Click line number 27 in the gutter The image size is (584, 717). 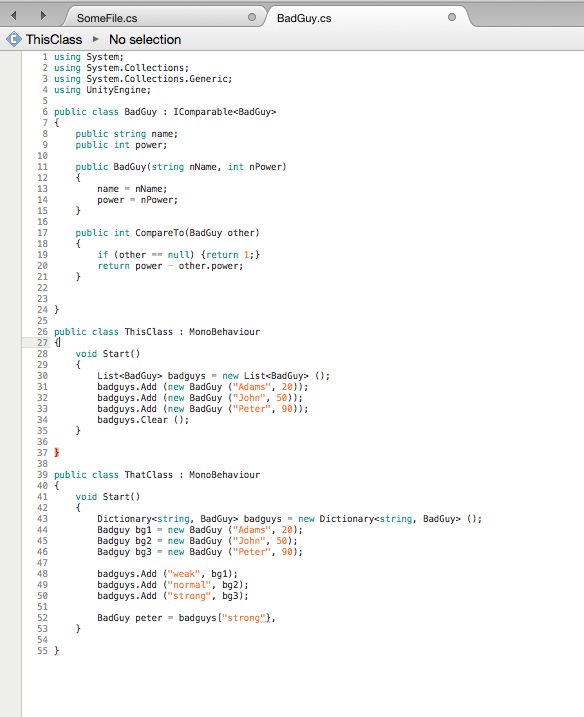pos(43,342)
